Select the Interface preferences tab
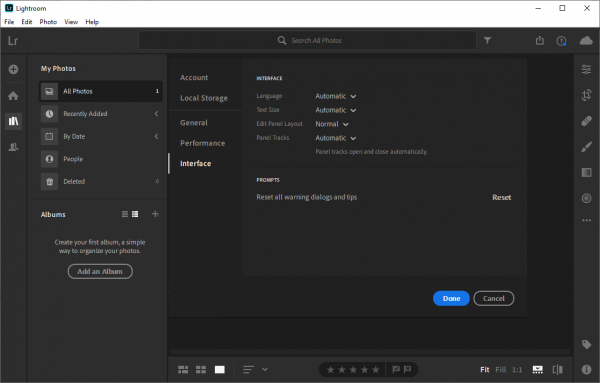 point(196,163)
